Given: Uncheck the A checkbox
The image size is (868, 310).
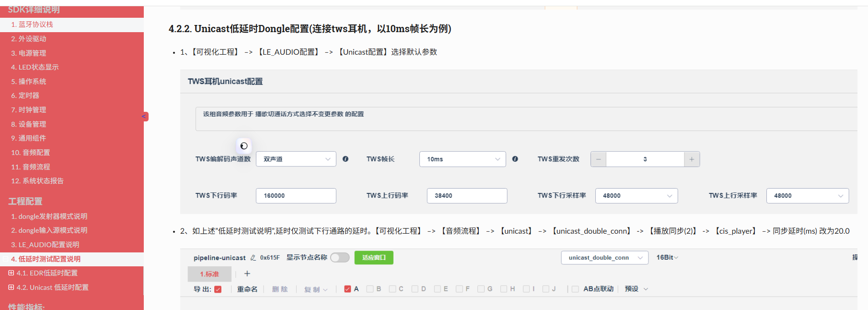Looking at the screenshot, I should [x=347, y=289].
